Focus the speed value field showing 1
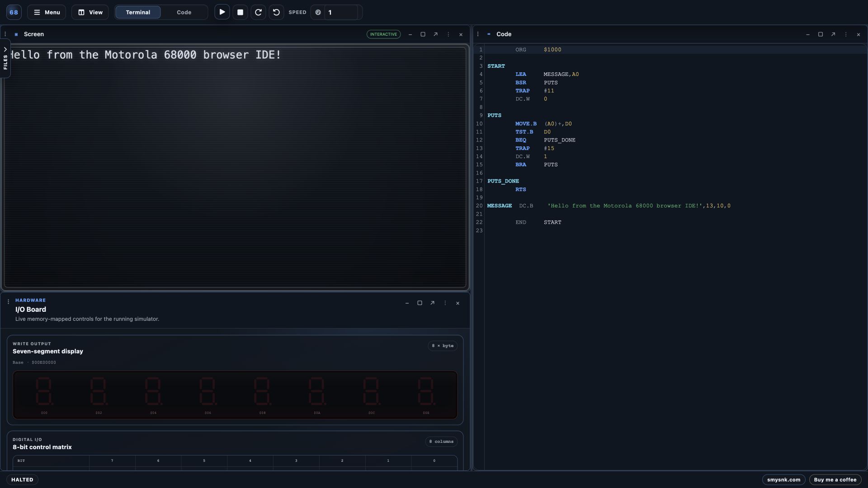The width and height of the screenshot is (868, 488). pyautogui.click(x=342, y=12)
